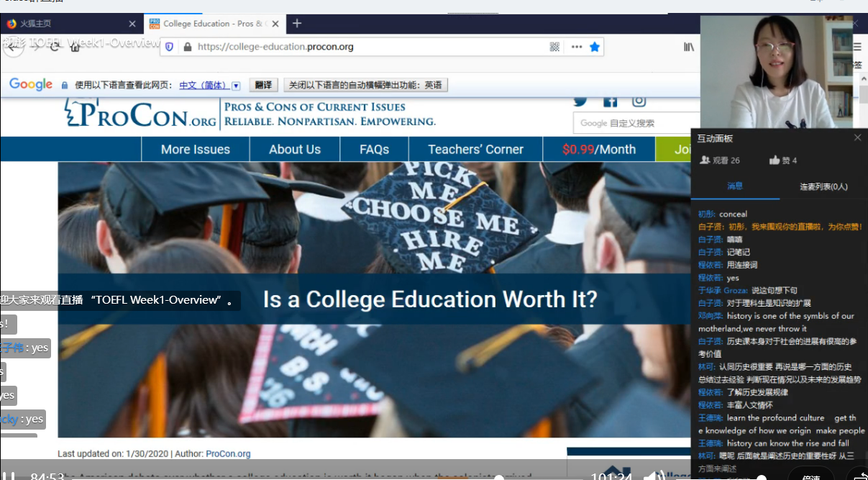Screen dimensions: 868x480
Task: Mute the video volume speaker
Action: pyautogui.click(x=652, y=476)
